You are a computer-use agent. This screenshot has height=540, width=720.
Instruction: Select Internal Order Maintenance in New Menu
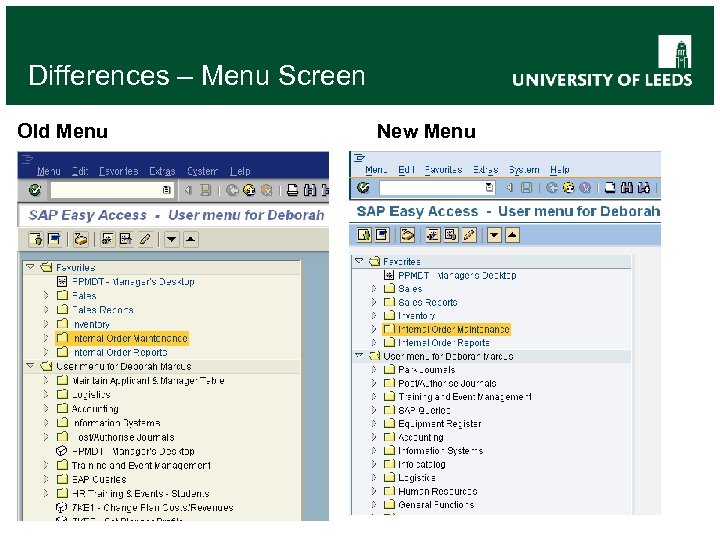pyautogui.click(x=446, y=329)
